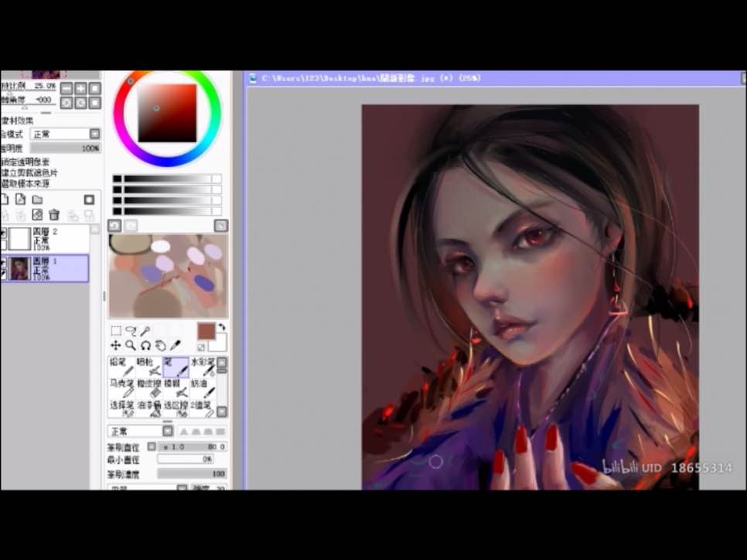
Task: Choose the 铅笔 pencil brush
Action: (121, 367)
